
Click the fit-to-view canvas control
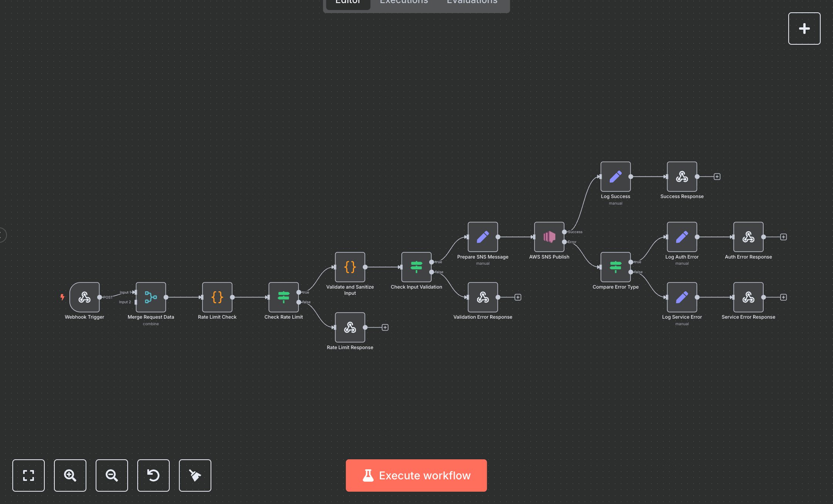28,475
